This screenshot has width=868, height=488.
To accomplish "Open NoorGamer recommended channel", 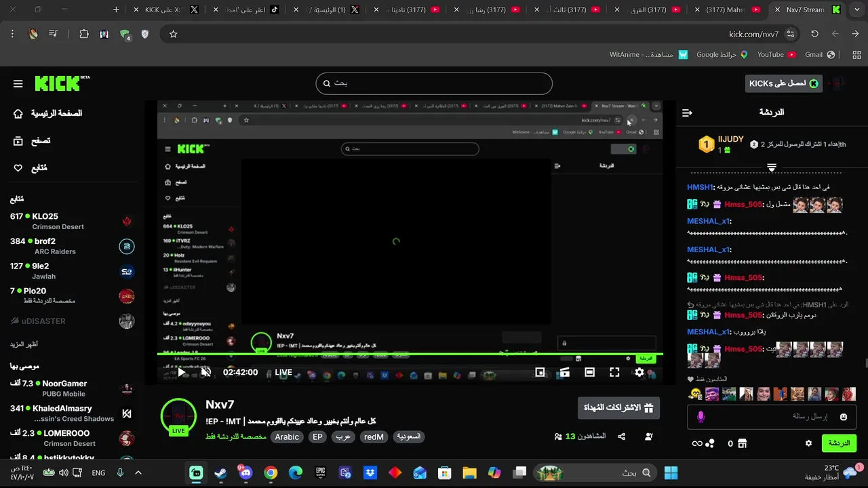I will (72, 388).
